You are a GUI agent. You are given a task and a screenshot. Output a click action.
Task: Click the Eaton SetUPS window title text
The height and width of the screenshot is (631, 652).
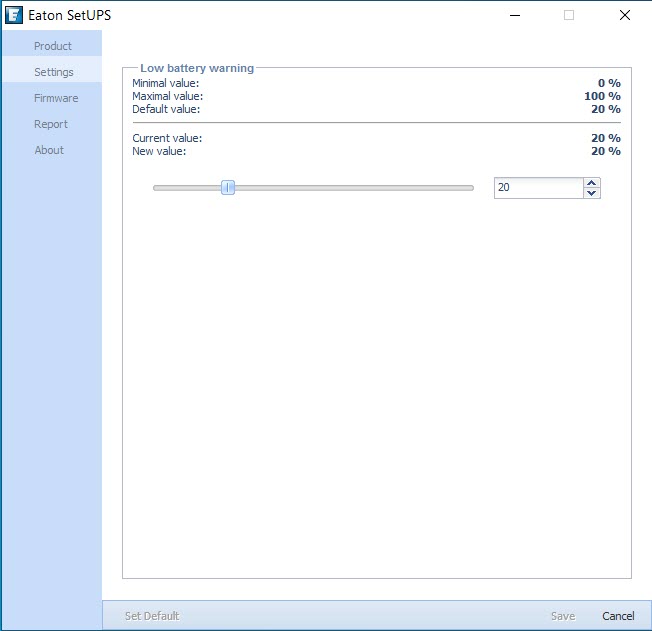point(69,15)
